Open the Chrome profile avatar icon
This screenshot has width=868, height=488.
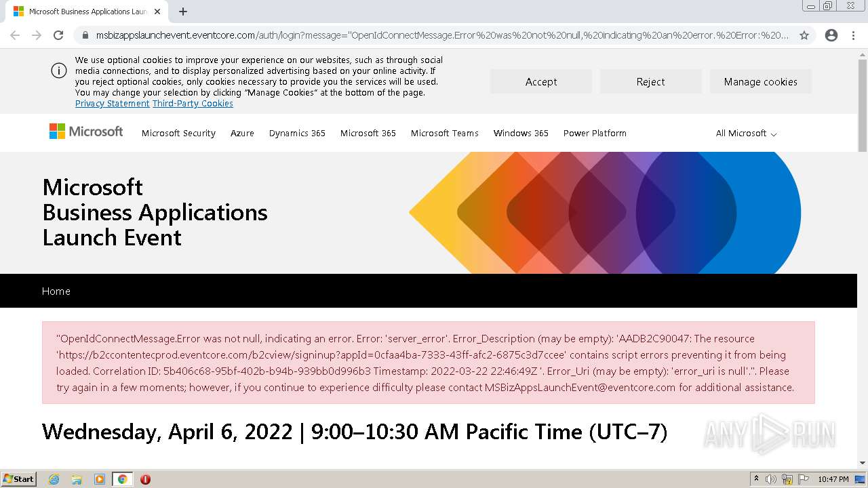(831, 35)
